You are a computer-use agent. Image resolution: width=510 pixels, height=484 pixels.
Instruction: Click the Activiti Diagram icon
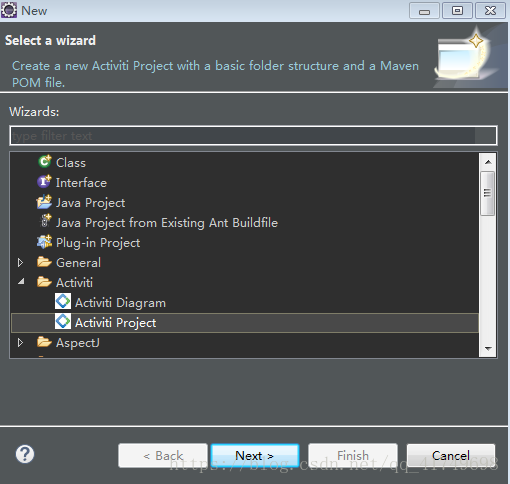[x=63, y=302]
